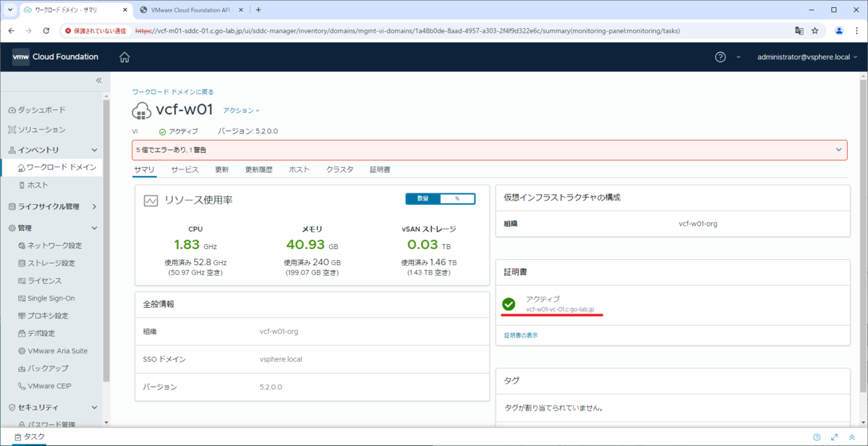Click the VMware Cloud Foundation logo
Screen dimensions: 868x446
pyautogui.click(x=55, y=57)
